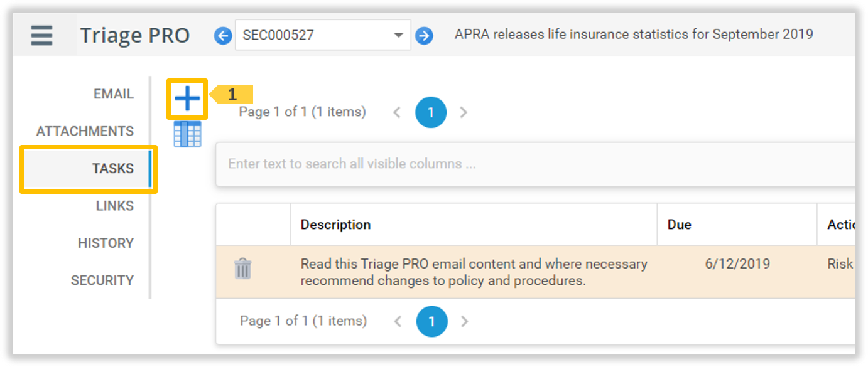Click top pagination next chevron
The image size is (868, 367).
(x=464, y=112)
